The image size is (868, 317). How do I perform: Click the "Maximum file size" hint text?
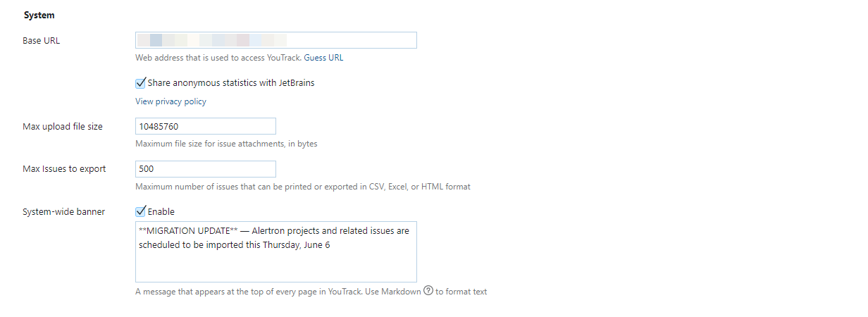(226, 144)
